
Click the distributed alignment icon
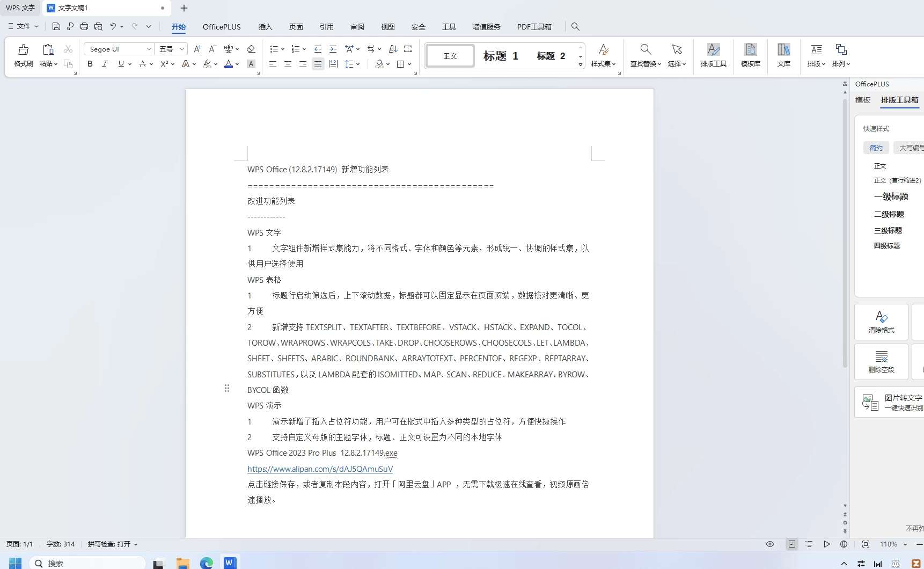[333, 64]
